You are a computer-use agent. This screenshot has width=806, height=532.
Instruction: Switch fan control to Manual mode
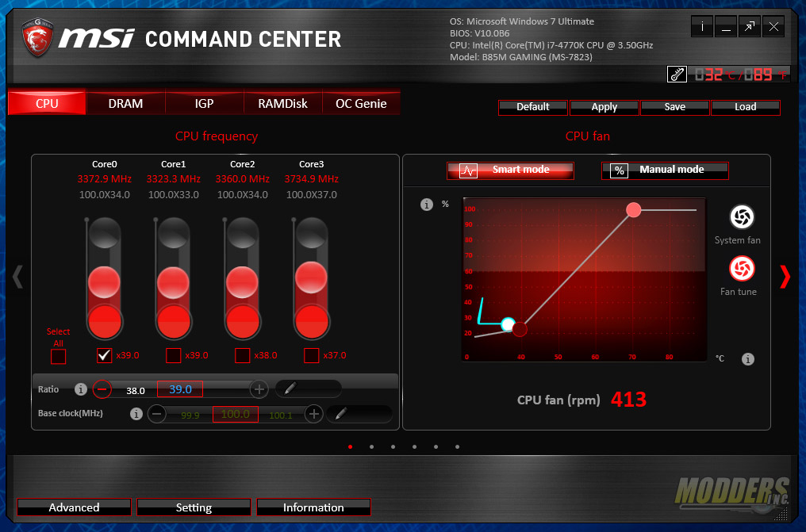coord(665,170)
